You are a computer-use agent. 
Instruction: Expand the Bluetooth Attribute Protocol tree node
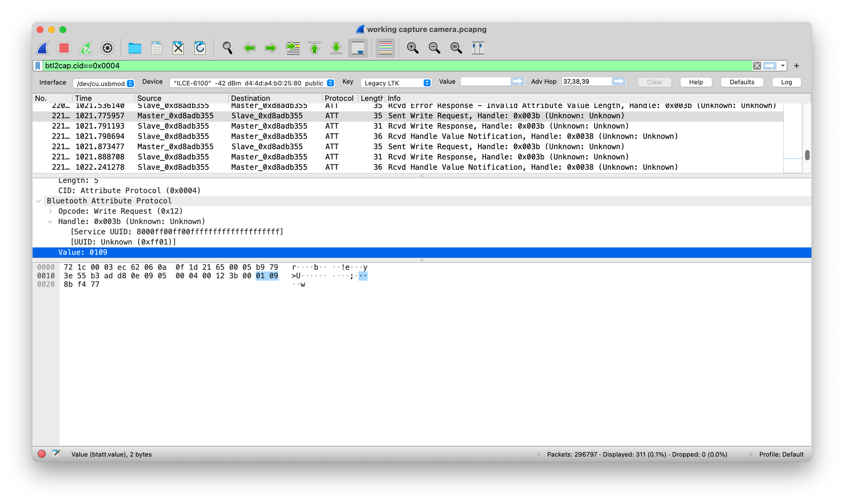(x=40, y=200)
